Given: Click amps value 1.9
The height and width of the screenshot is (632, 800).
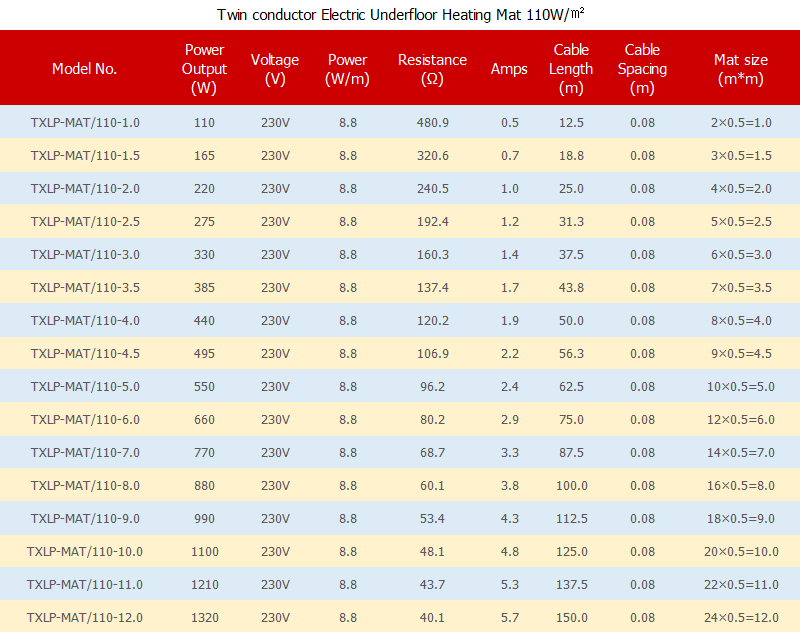Looking at the screenshot, I should 510,320.
